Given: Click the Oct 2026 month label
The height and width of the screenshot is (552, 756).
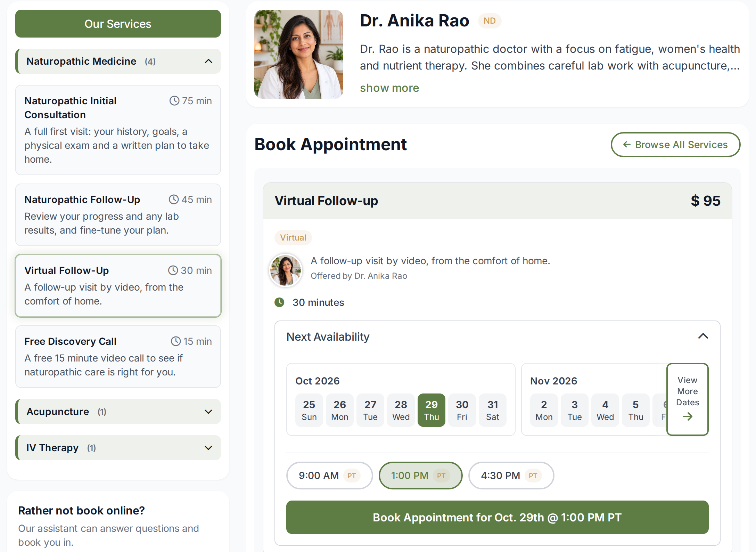Looking at the screenshot, I should 318,381.
